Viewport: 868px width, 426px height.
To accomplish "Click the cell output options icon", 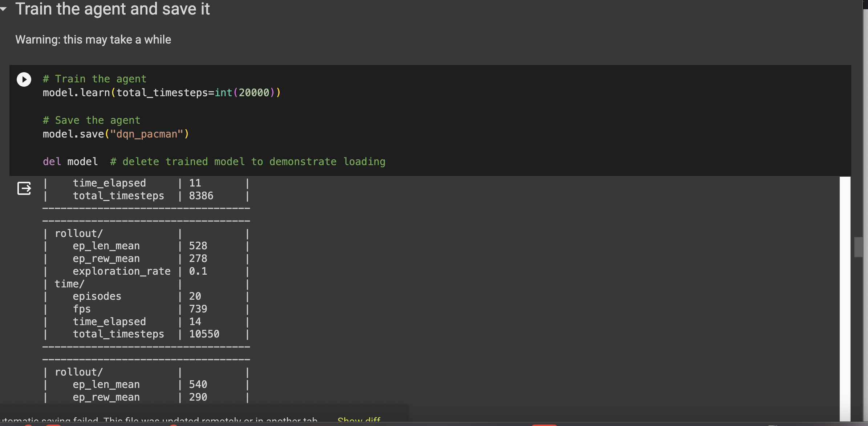I will click(x=24, y=188).
